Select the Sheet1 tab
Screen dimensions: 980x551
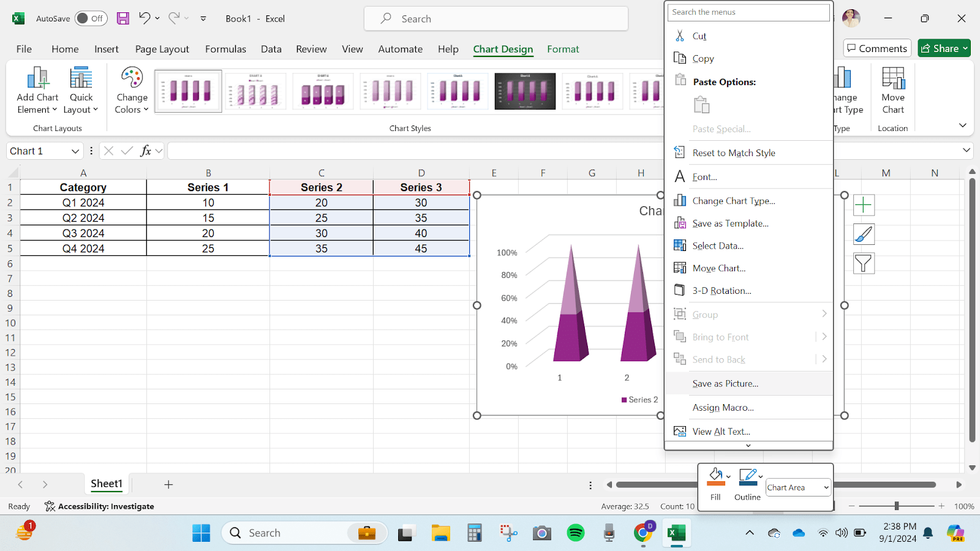coord(106,484)
